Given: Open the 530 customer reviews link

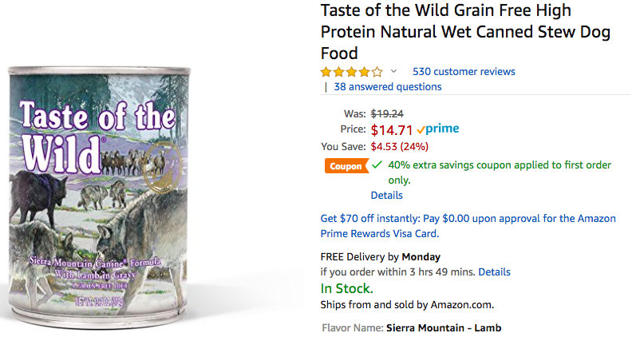Looking at the screenshot, I should tap(463, 71).
